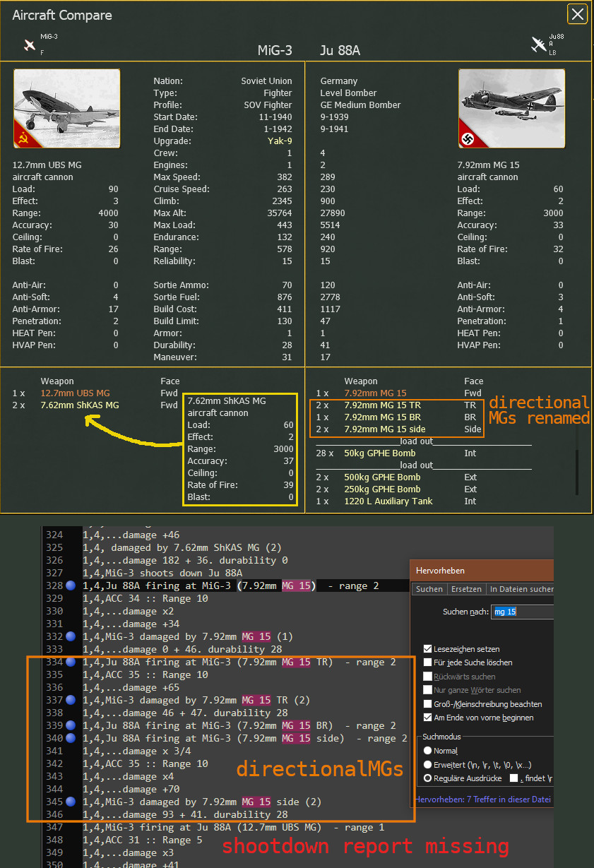Toggle Für jede Suche löschen checkbox
This screenshot has width=594, height=868.
pos(428,662)
